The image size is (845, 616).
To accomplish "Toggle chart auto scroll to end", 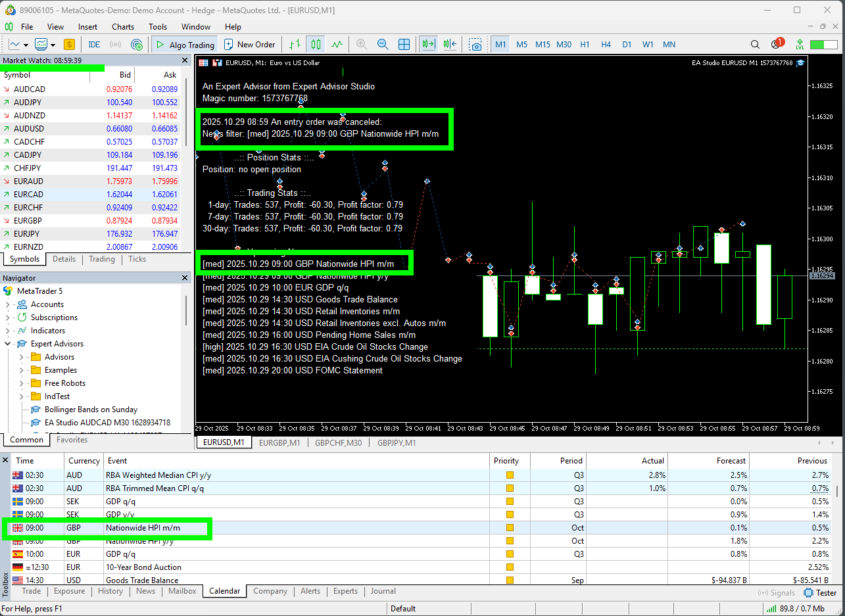I will click(x=429, y=45).
